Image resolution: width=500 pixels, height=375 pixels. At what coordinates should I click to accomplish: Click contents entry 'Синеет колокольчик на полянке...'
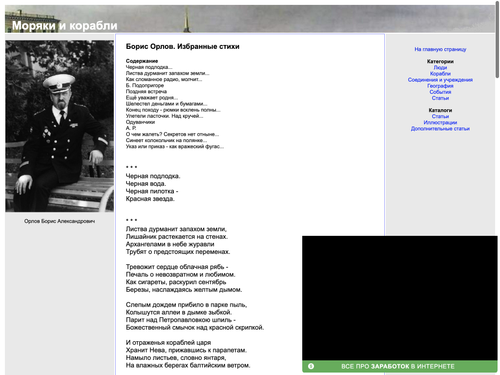(166, 140)
